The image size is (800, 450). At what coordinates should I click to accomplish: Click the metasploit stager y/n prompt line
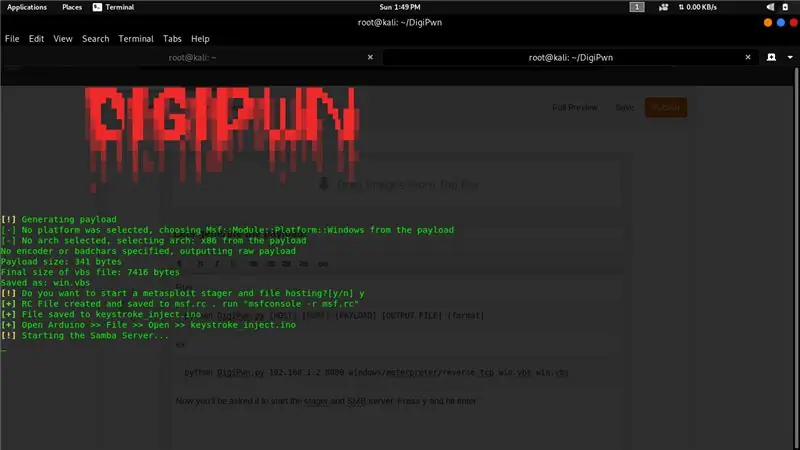(x=183, y=293)
